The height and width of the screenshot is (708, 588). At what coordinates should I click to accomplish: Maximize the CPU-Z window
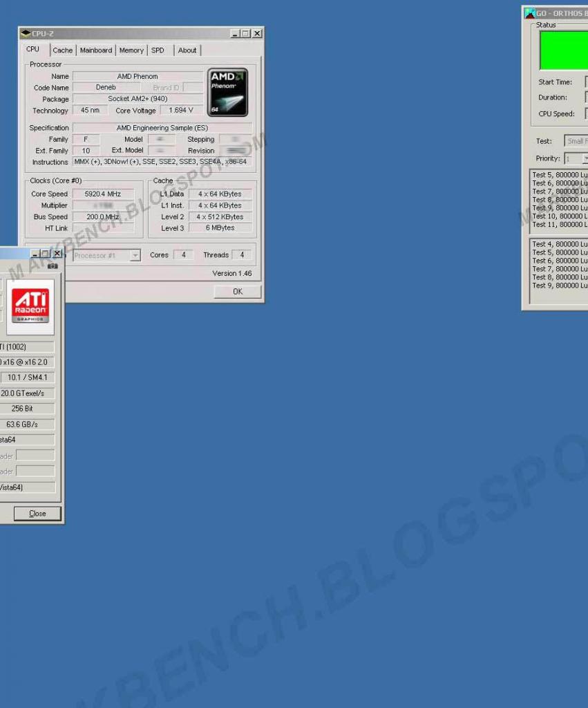click(x=246, y=33)
